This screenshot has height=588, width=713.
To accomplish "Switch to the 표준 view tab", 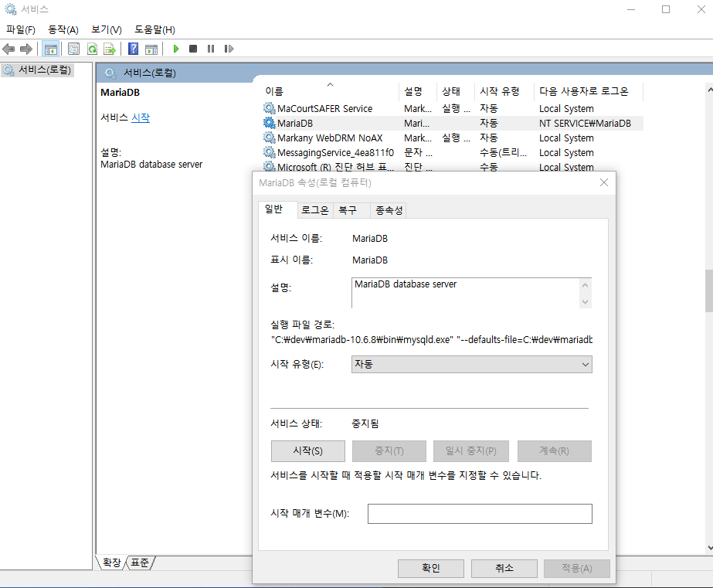I will click(140, 563).
